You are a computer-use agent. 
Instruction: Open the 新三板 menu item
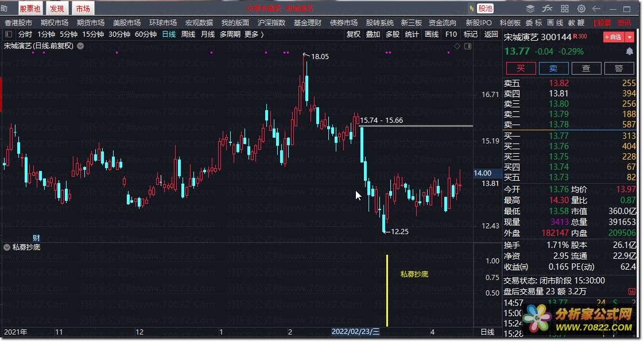tap(412, 22)
